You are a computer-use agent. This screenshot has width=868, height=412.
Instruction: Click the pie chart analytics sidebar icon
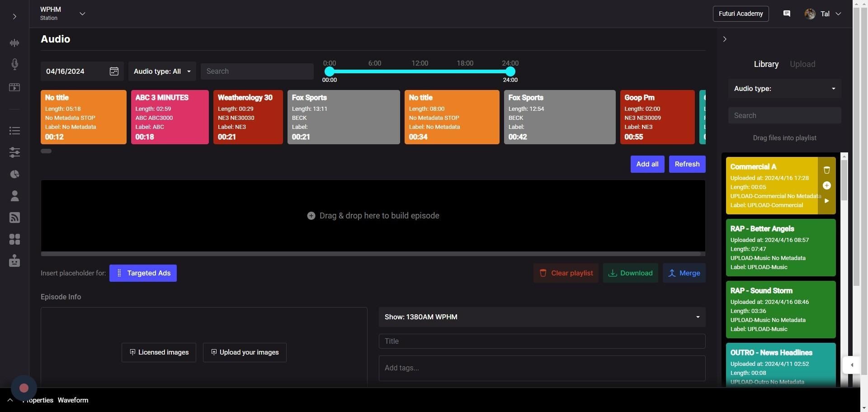pos(14,174)
